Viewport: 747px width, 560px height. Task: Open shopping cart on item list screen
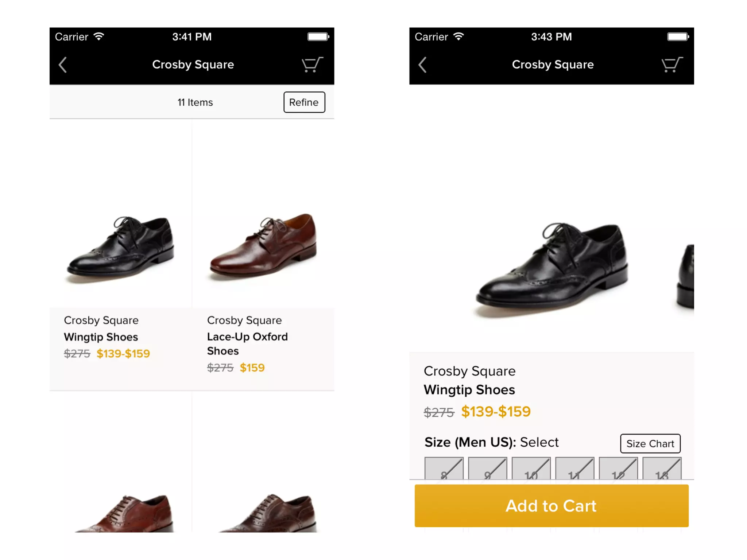(312, 65)
